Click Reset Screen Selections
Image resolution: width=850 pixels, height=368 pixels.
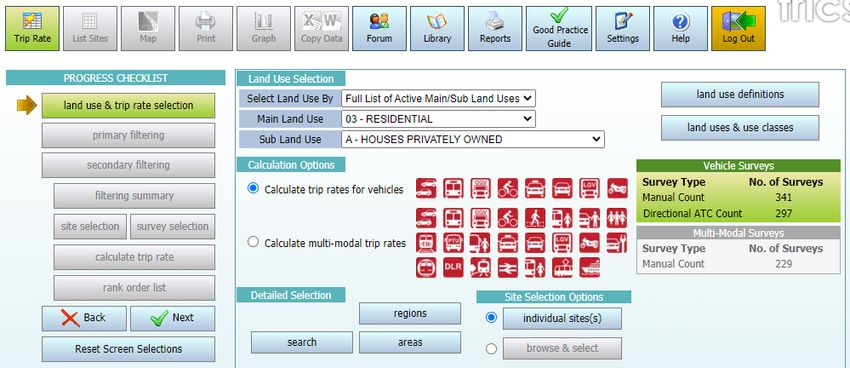click(128, 349)
